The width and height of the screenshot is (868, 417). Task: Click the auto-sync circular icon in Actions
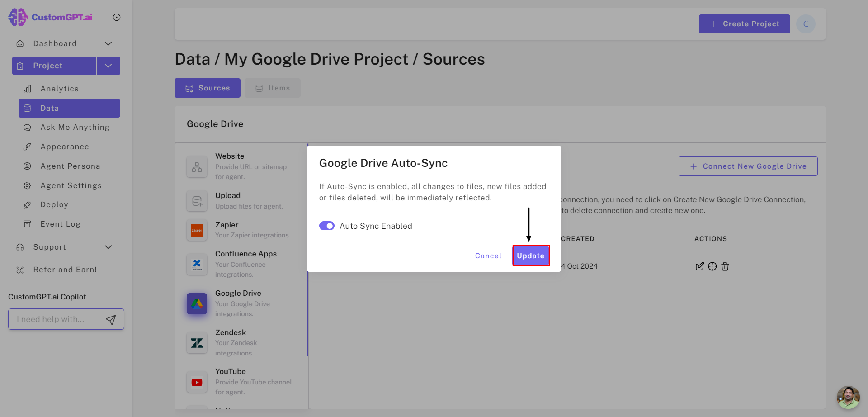click(712, 266)
